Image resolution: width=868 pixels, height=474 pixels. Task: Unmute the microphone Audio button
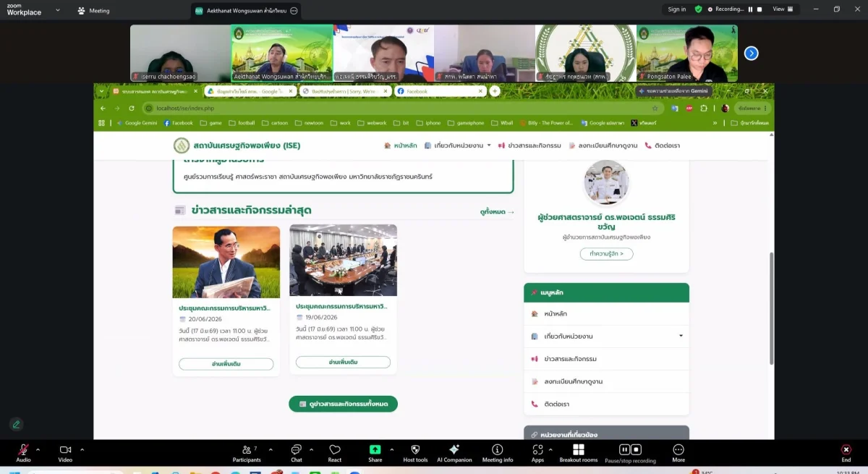[23, 453]
